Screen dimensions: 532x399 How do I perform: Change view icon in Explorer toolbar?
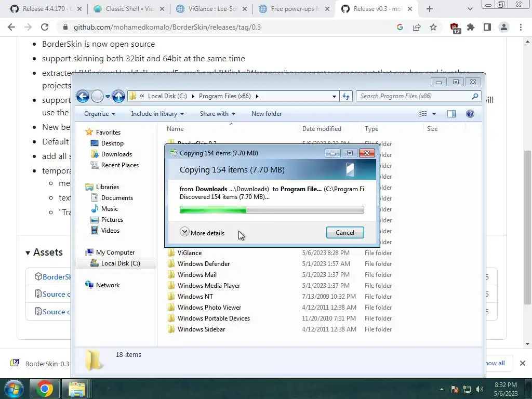[423, 114]
